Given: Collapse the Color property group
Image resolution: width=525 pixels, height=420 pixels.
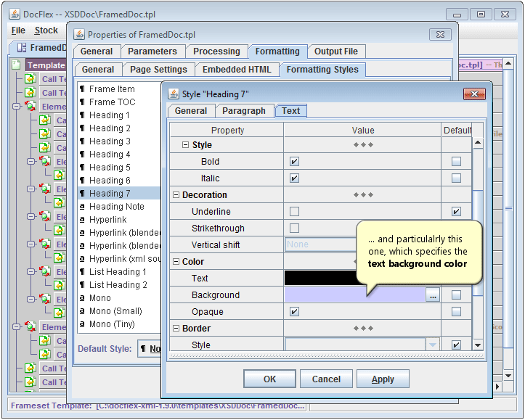Looking at the screenshot, I should coord(176,262).
